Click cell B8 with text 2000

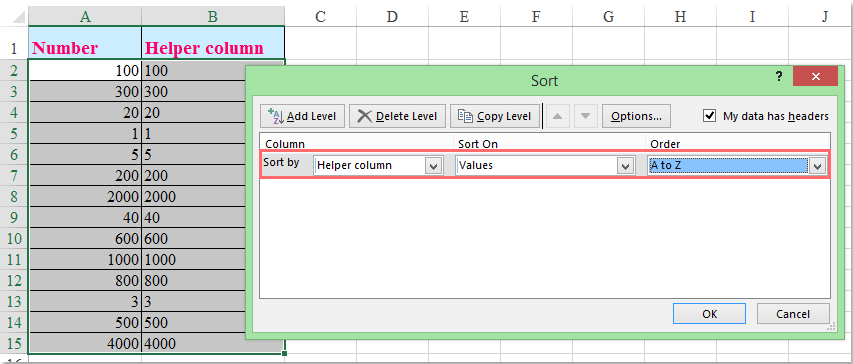coord(194,197)
